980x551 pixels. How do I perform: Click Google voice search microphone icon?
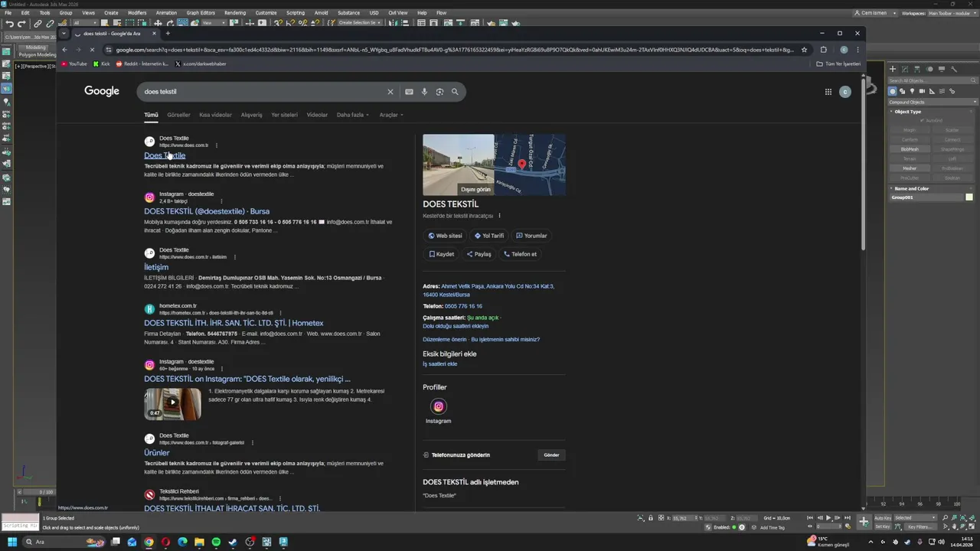pyautogui.click(x=424, y=92)
